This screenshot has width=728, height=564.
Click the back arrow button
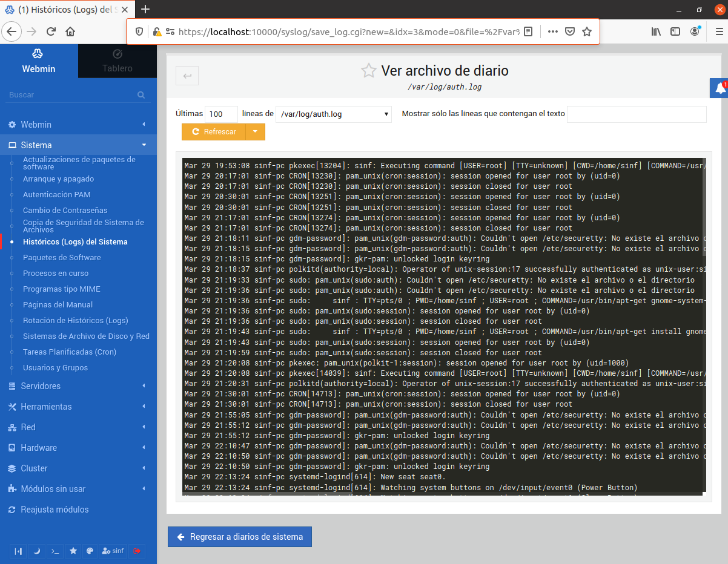tap(187, 76)
